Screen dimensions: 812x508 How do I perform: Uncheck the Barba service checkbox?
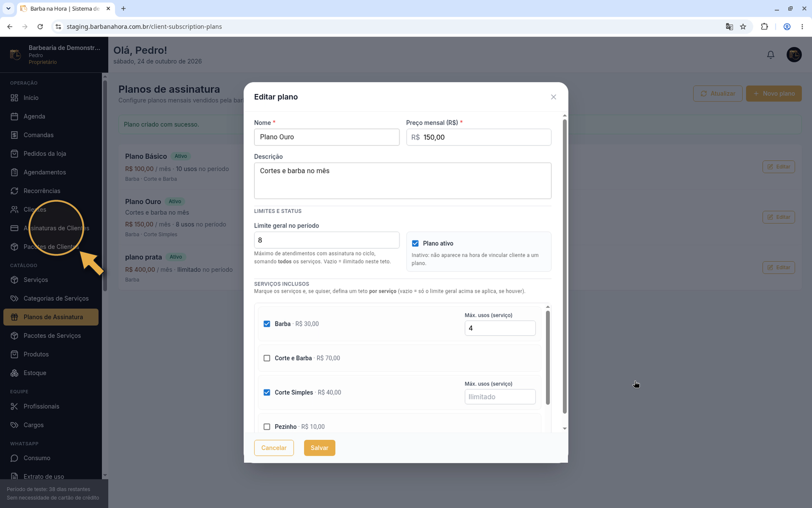point(267,324)
